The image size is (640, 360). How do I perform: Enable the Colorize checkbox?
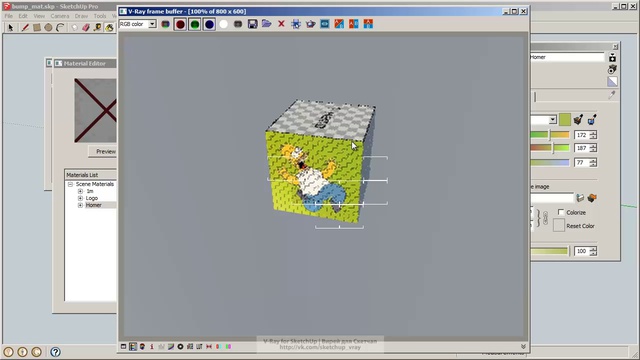point(561,212)
